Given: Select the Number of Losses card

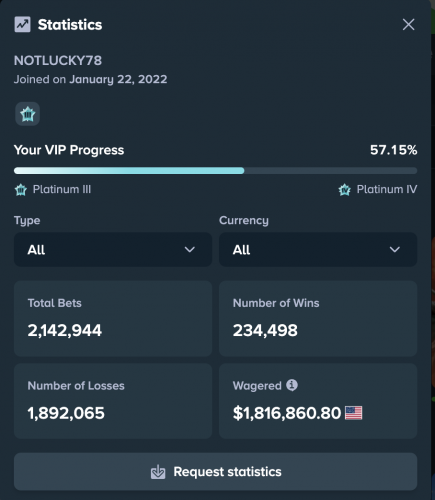Looking at the screenshot, I should point(113,401).
